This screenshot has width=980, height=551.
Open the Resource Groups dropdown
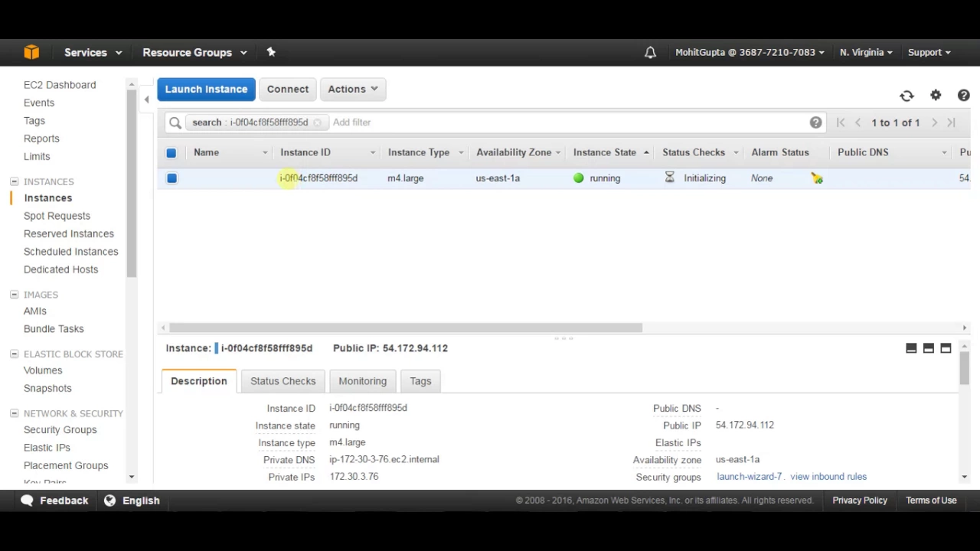(x=194, y=52)
